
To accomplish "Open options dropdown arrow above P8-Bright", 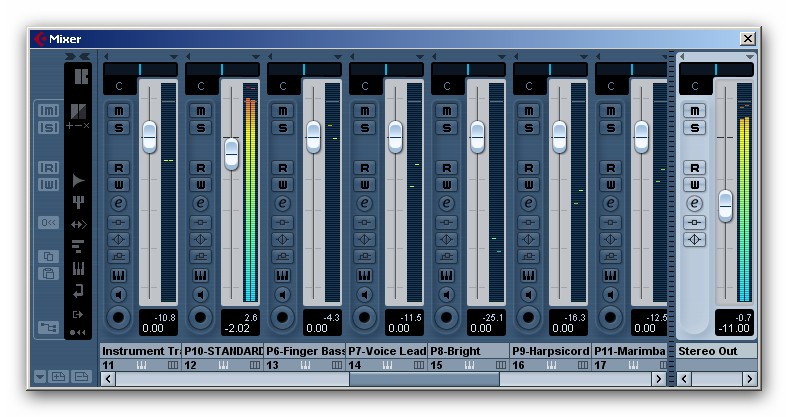I will click(x=501, y=57).
